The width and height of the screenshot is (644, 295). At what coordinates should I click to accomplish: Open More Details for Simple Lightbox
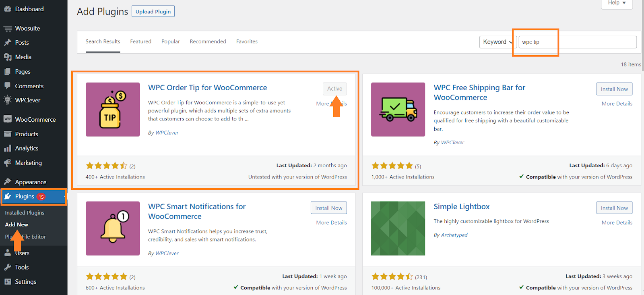click(x=617, y=222)
